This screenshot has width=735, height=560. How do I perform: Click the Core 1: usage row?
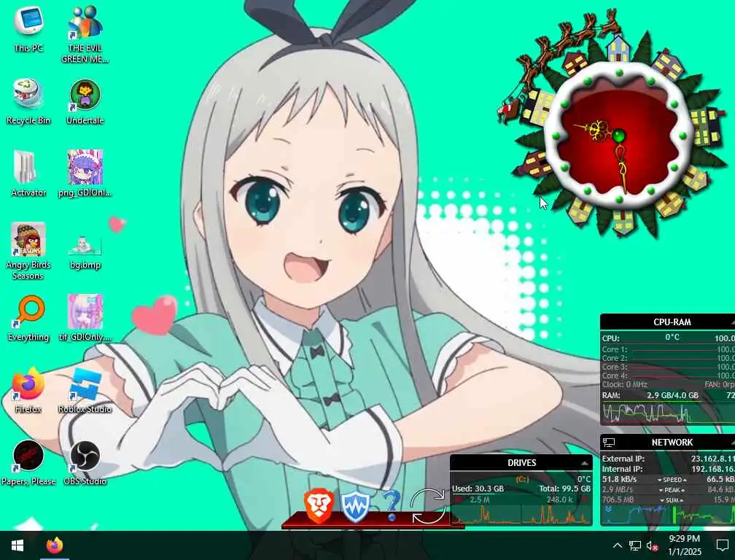point(669,349)
